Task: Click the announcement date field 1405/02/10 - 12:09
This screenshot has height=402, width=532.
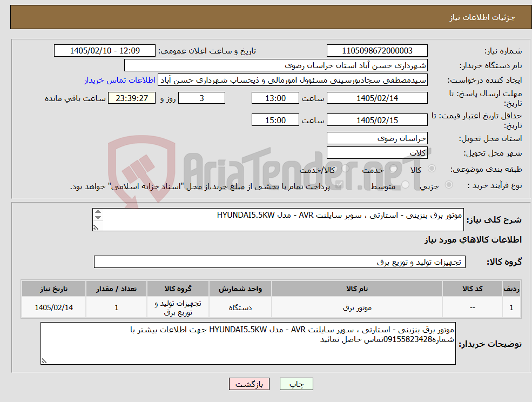Action: coord(104,51)
